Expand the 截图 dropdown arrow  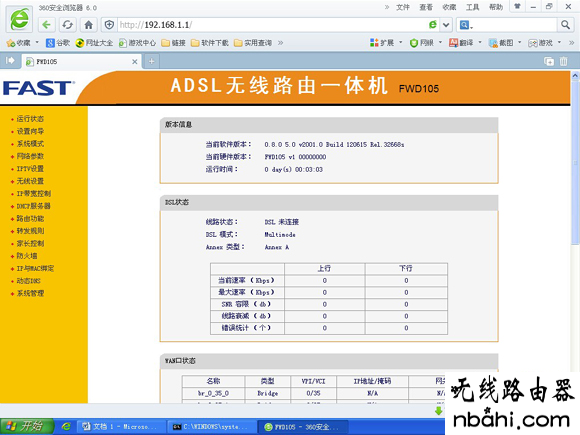coord(520,43)
